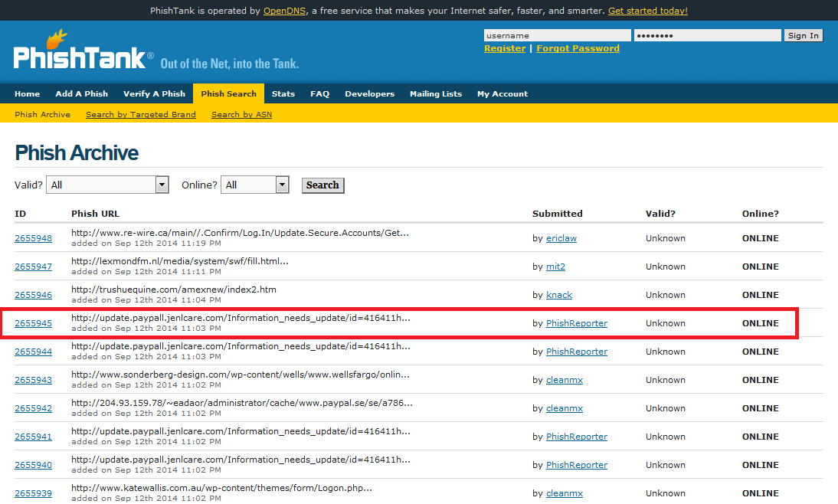The width and height of the screenshot is (838, 504).
Task: Open the Register link
Action: (x=505, y=48)
